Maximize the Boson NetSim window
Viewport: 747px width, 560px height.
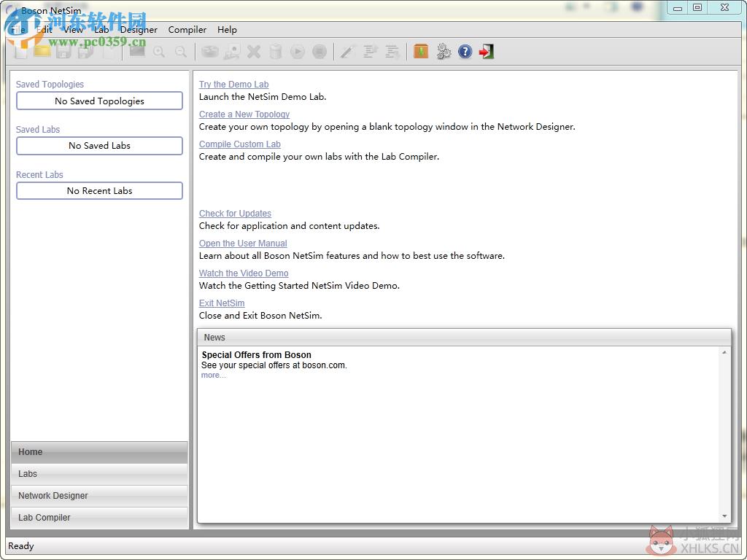coord(697,7)
